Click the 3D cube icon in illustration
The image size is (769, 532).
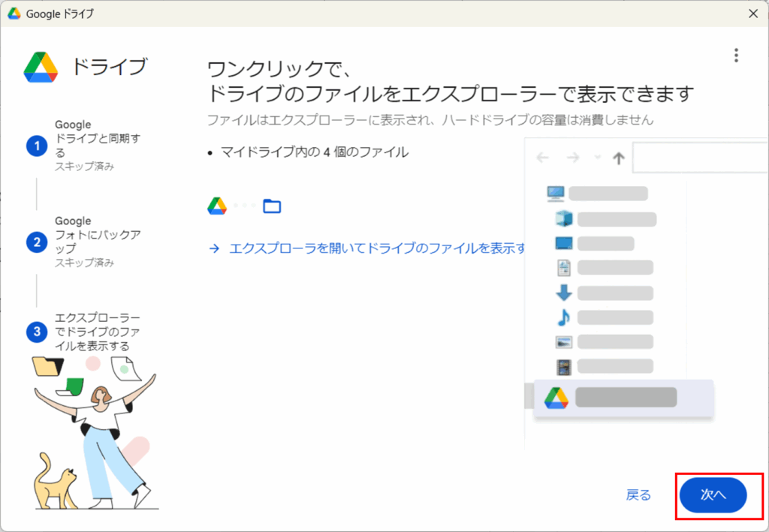point(564,218)
